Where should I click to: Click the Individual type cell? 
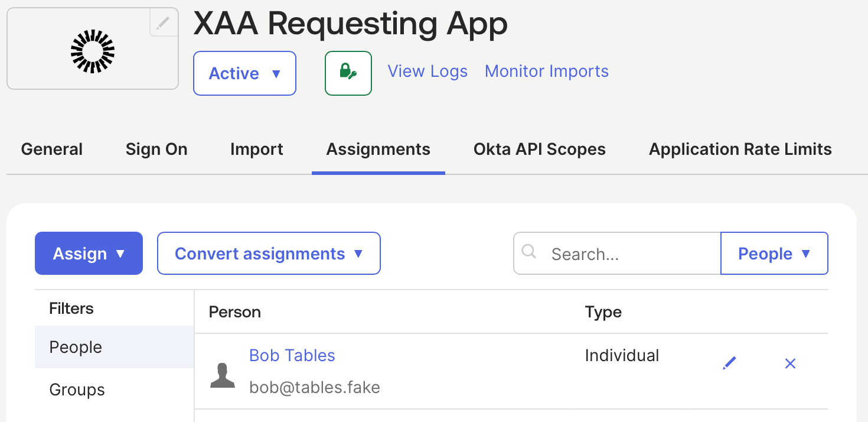click(x=622, y=355)
